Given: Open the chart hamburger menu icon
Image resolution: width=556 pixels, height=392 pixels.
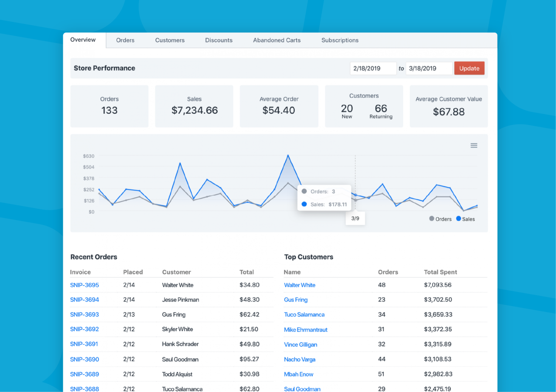Looking at the screenshot, I should coord(474,145).
